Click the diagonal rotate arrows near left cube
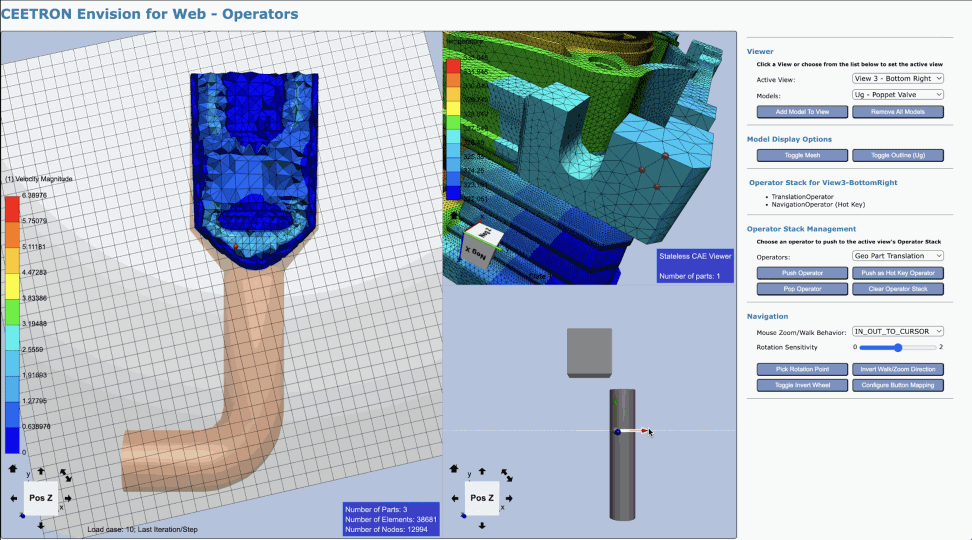 click(x=64, y=474)
